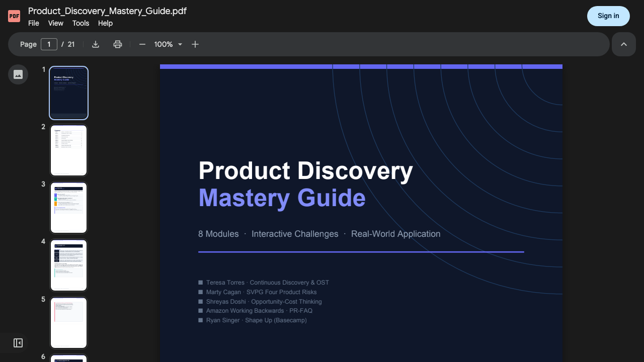The height and width of the screenshot is (362, 644).
Task: Open the Tools menu
Action: (80, 23)
